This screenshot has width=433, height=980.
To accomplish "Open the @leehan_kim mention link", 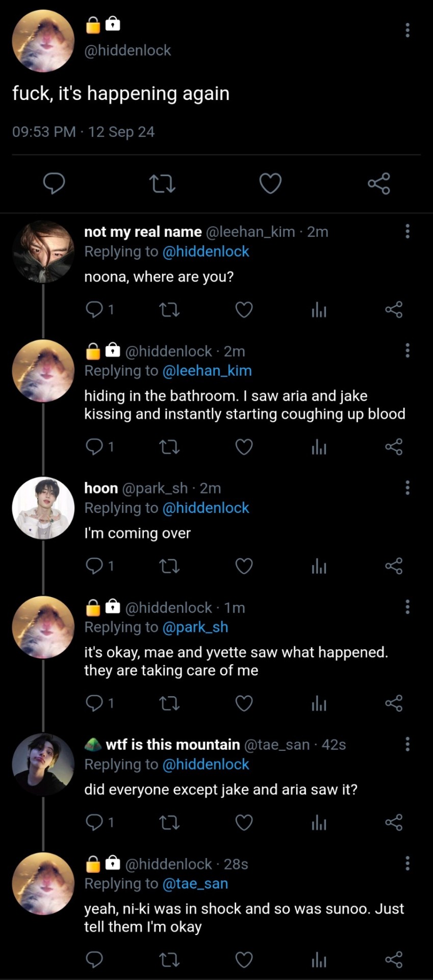I will 207,371.
